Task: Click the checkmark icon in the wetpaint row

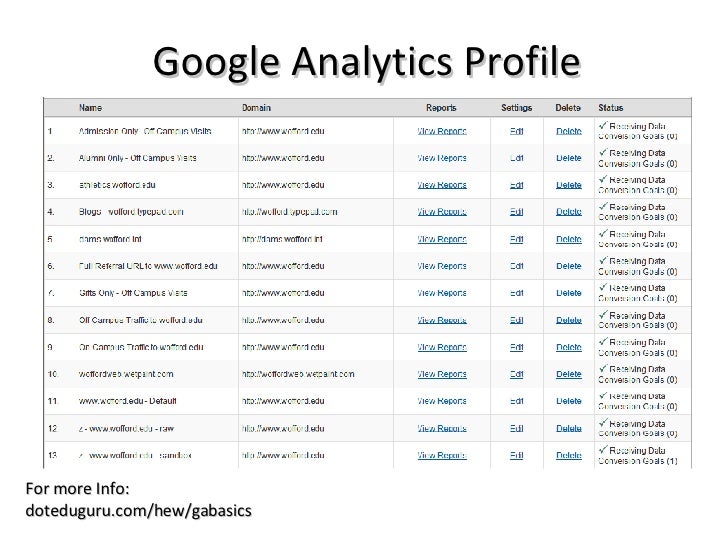Action: tap(602, 368)
